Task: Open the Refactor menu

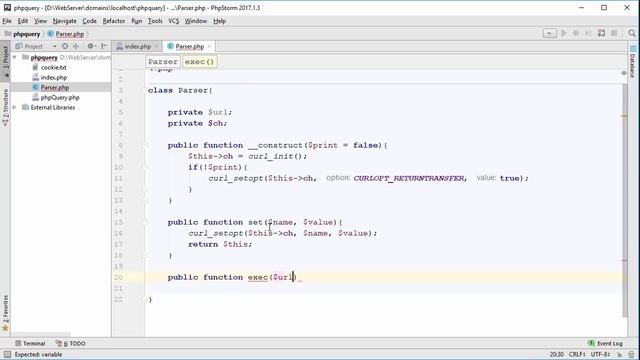Action: (113, 21)
